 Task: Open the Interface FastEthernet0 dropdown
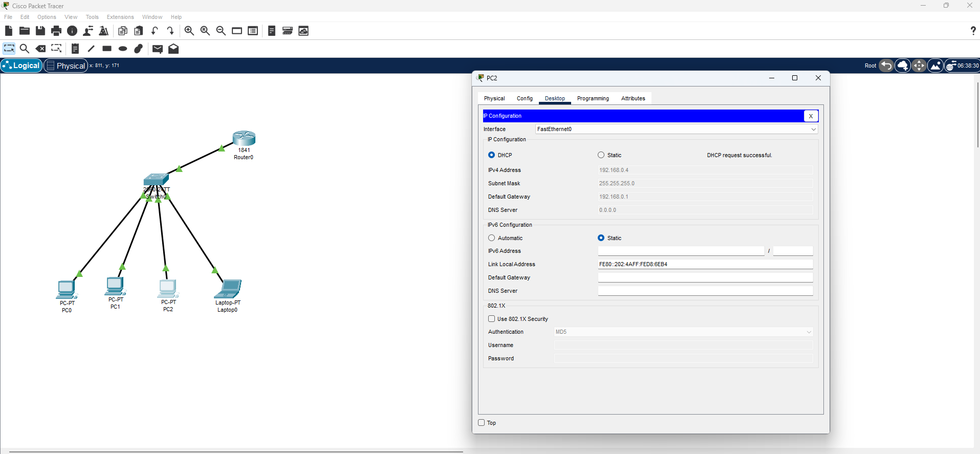click(677, 129)
